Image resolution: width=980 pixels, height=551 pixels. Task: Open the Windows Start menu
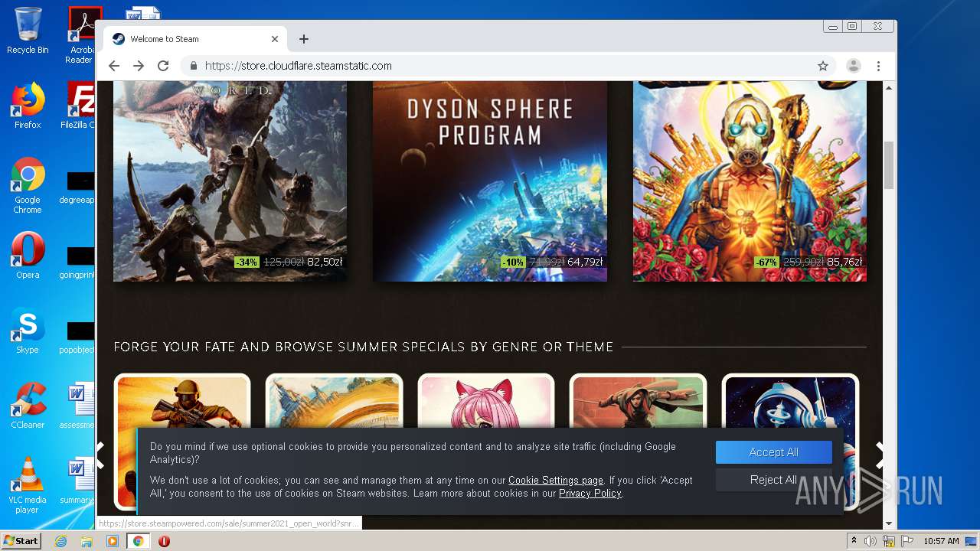point(21,541)
